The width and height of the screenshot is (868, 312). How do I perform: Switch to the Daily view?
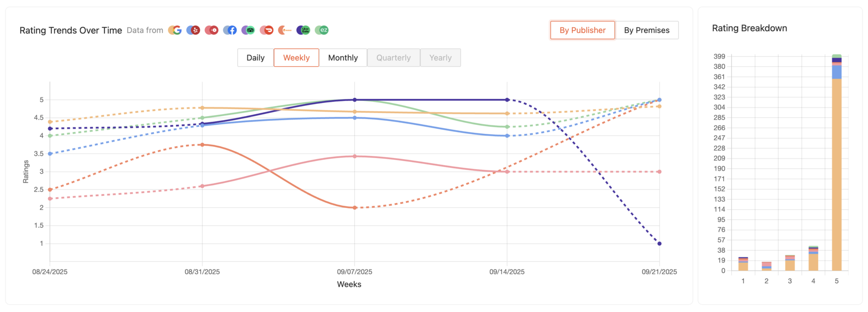pos(255,58)
